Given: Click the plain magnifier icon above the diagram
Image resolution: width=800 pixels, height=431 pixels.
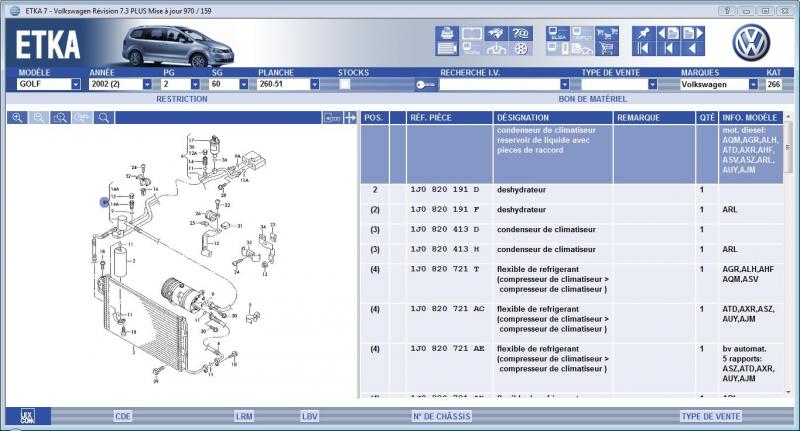Looking at the screenshot, I should [104, 118].
